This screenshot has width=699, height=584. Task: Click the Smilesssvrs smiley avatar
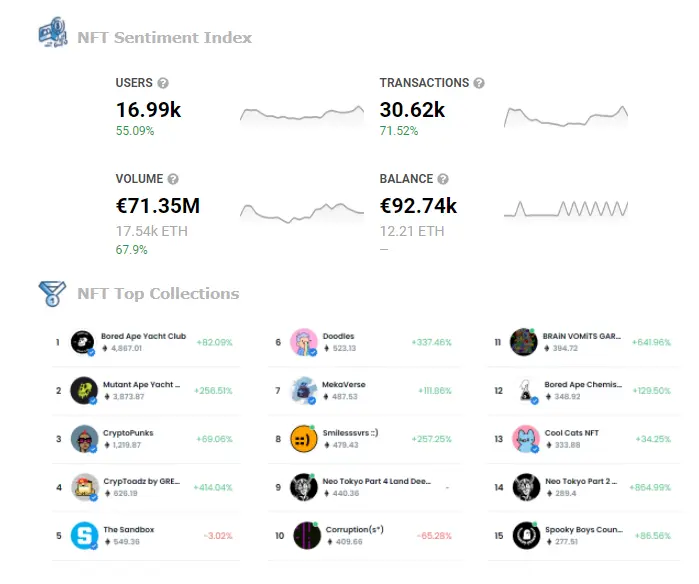point(304,439)
